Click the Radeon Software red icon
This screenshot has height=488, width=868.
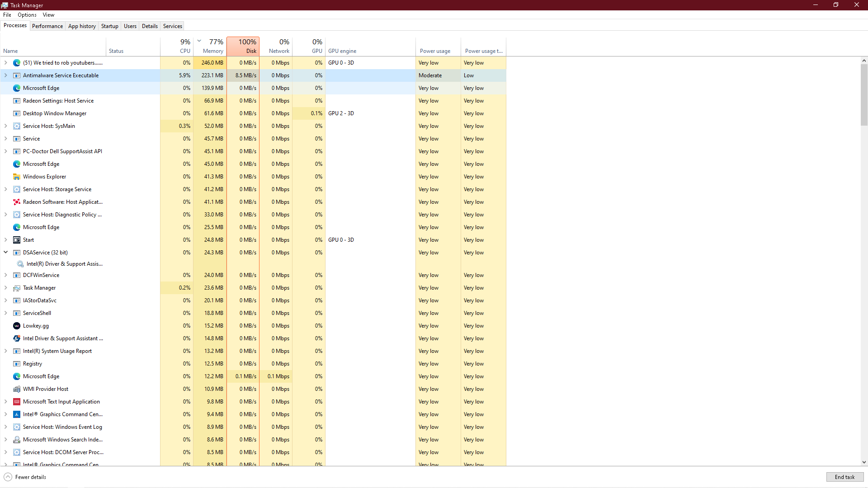[17, 202]
